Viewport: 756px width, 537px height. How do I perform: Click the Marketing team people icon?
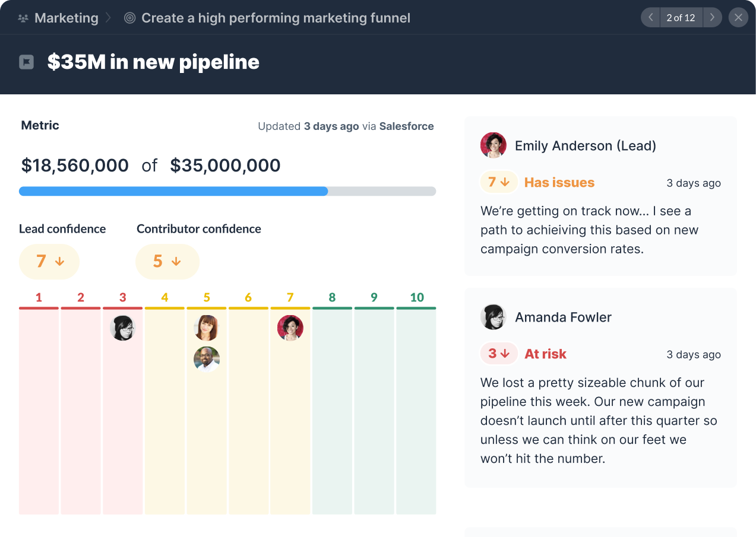coord(23,18)
